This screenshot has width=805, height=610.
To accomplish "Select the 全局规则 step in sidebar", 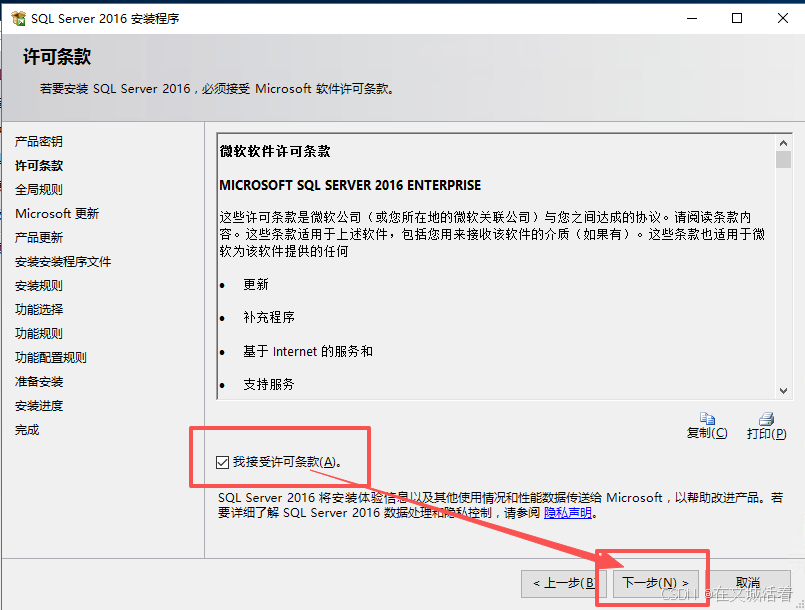I will coord(39,189).
